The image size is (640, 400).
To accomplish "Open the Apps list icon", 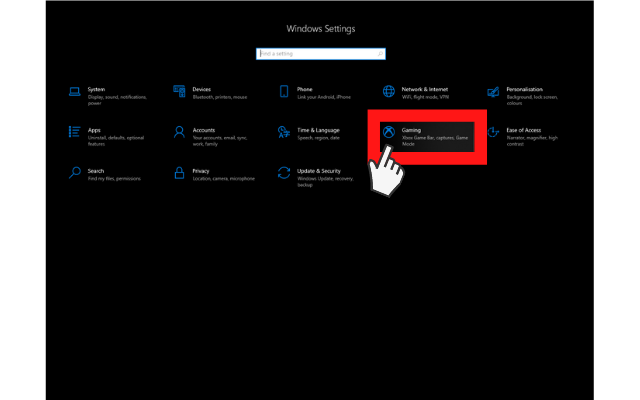I will [x=74, y=132].
